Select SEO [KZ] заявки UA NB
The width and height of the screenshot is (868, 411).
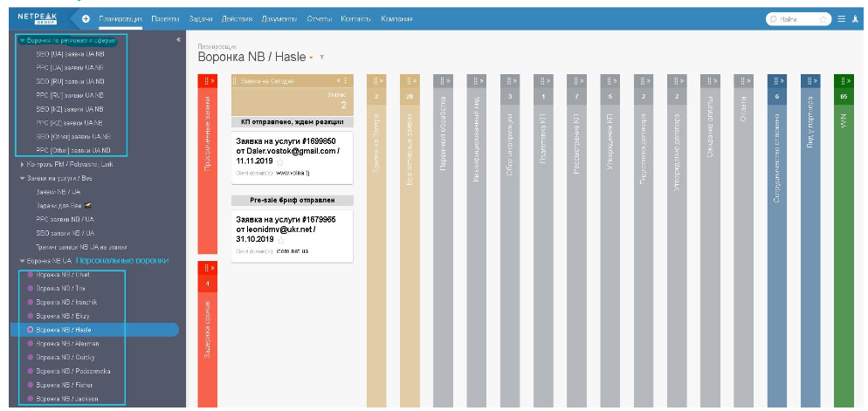[x=70, y=109]
